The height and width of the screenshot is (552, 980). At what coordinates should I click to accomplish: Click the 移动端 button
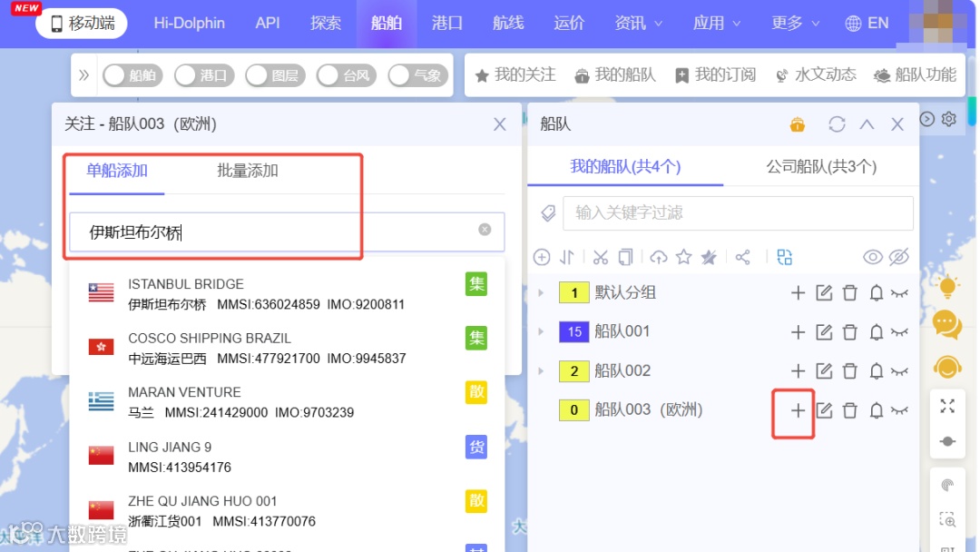(82, 23)
